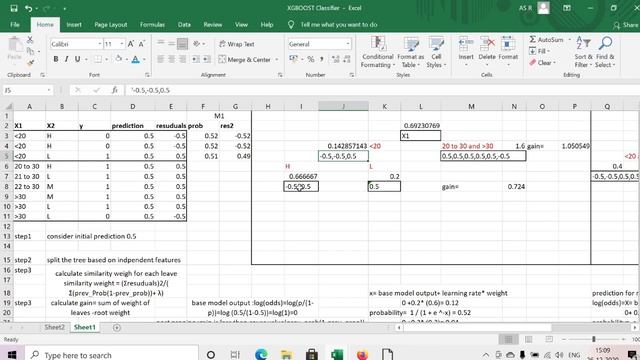Switch to the Page Layout tab
The height and width of the screenshot is (360, 640).
tap(111, 24)
